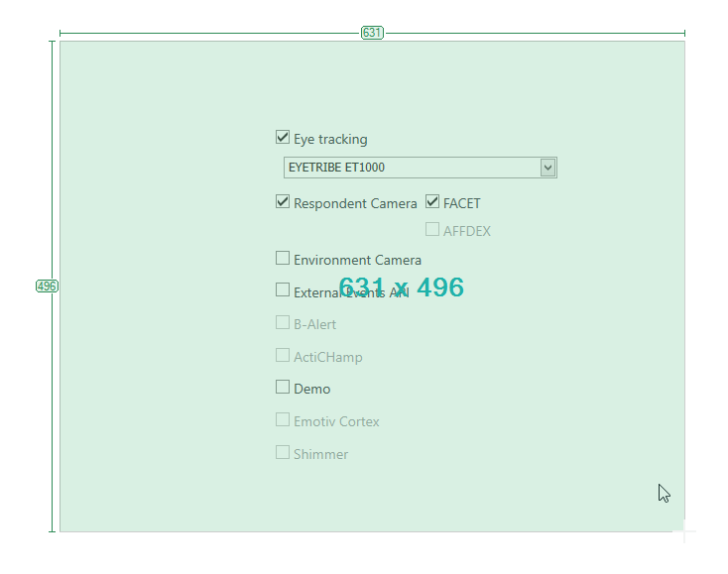
Task: Tick the External Events API checkbox
Action: coord(283,290)
